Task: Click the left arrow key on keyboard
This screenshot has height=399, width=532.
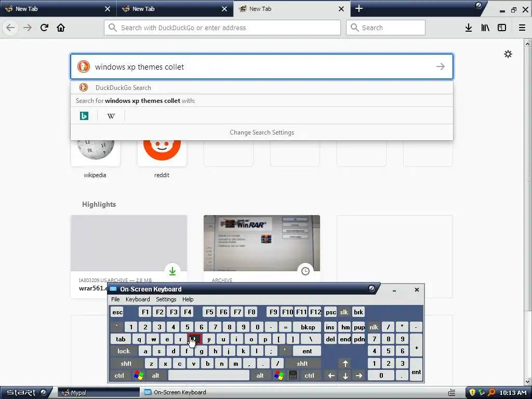Action: pyautogui.click(x=331, y=376)
